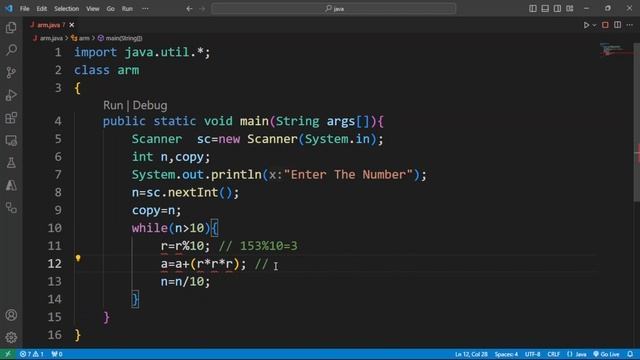
Task: Open the Source Control view
Action: [x=11, y=73]
